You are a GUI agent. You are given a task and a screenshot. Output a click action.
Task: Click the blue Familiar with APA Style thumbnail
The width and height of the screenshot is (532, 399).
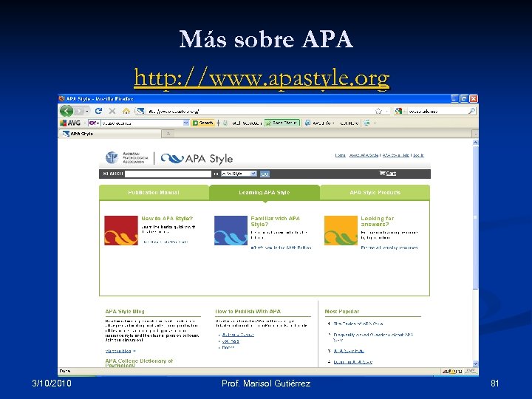coord(231,231)
